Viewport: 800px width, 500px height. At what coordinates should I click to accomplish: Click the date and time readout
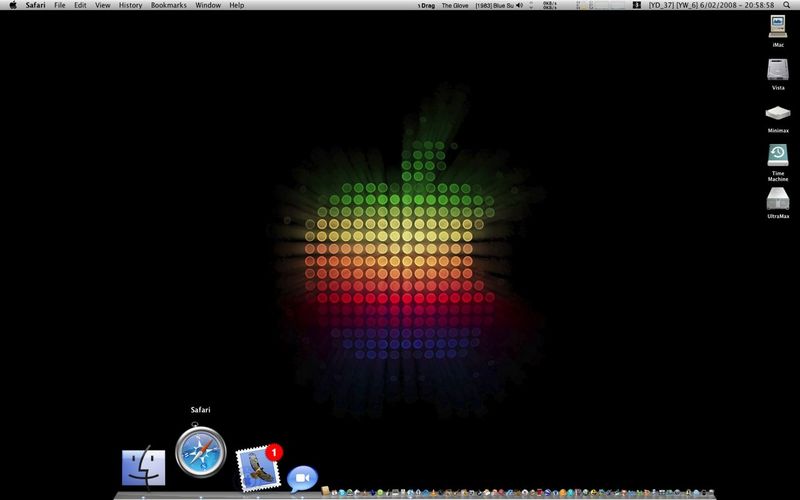(x=712, y=5)
